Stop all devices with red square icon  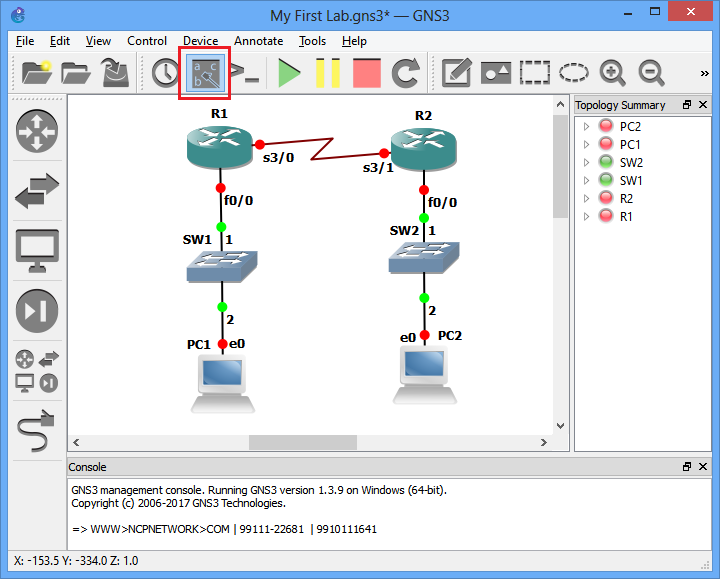click(366, 73)
